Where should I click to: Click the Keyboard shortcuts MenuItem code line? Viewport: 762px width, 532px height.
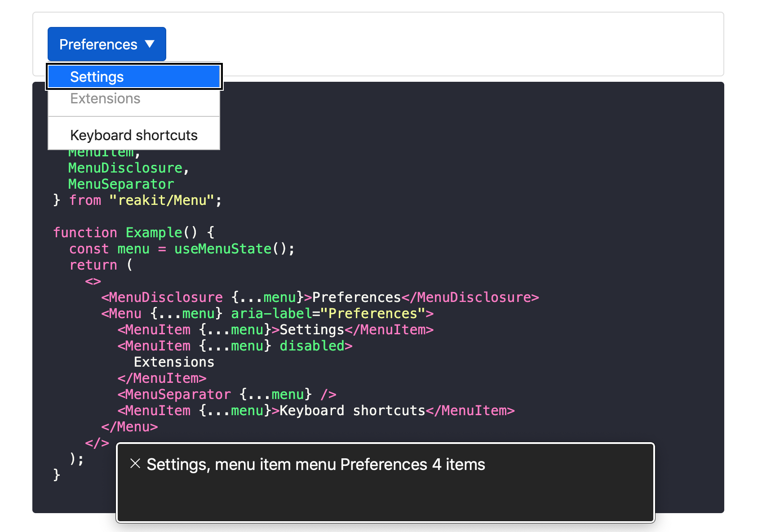point(316,411)
